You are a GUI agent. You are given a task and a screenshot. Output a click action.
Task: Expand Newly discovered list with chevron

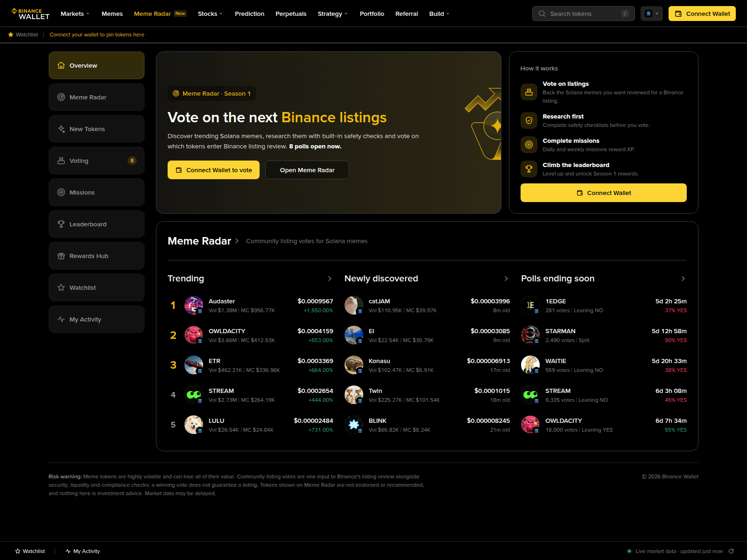(506, 279)
